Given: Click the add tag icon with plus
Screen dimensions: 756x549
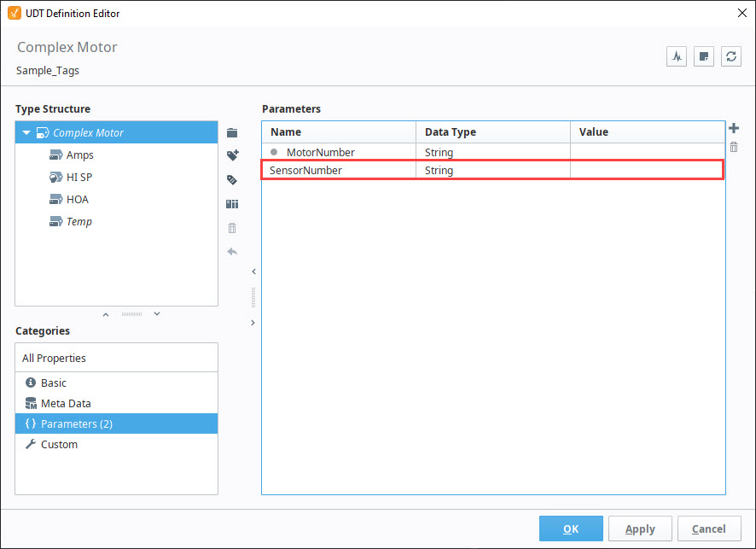Looking at the screenshot, I should (x=232, y=155).
